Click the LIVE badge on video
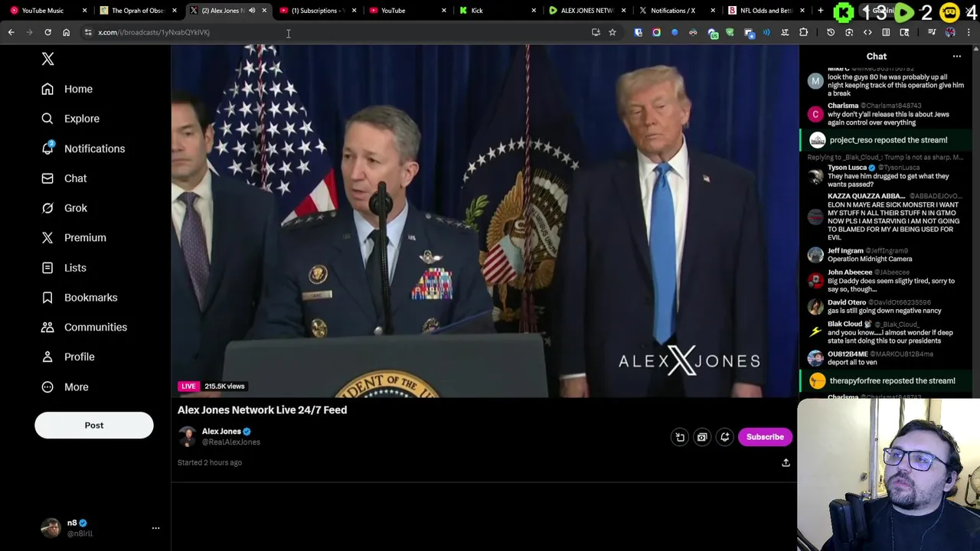Screen dimensions: 980x551 point(188,386)
